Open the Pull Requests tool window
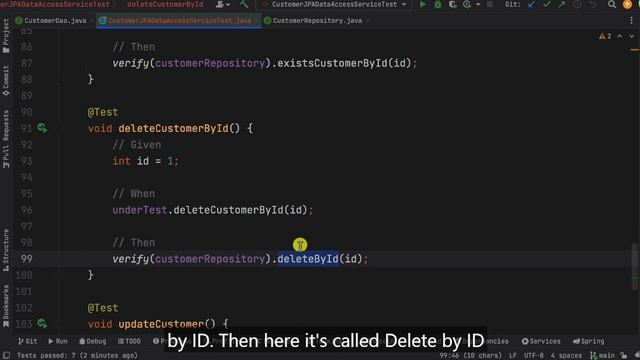640x360 pixels. [x=6, y=139]
